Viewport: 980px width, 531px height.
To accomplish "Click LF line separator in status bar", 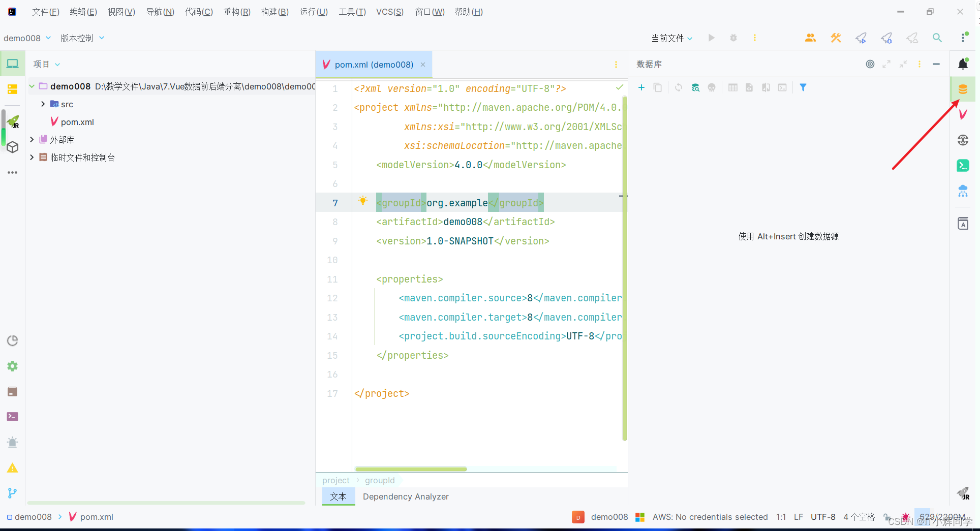I will 799,517.
